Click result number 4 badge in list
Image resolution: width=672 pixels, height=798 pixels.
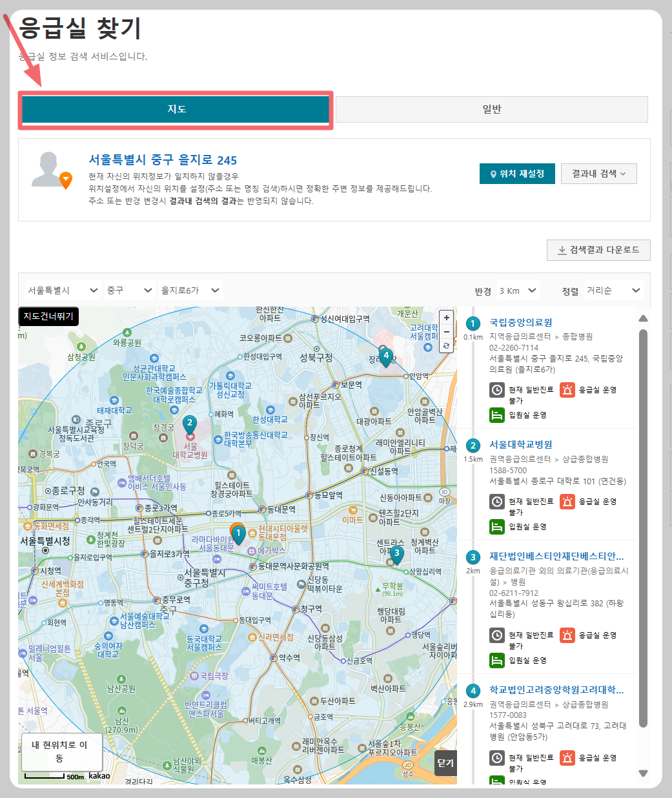(x=473, y=691)
